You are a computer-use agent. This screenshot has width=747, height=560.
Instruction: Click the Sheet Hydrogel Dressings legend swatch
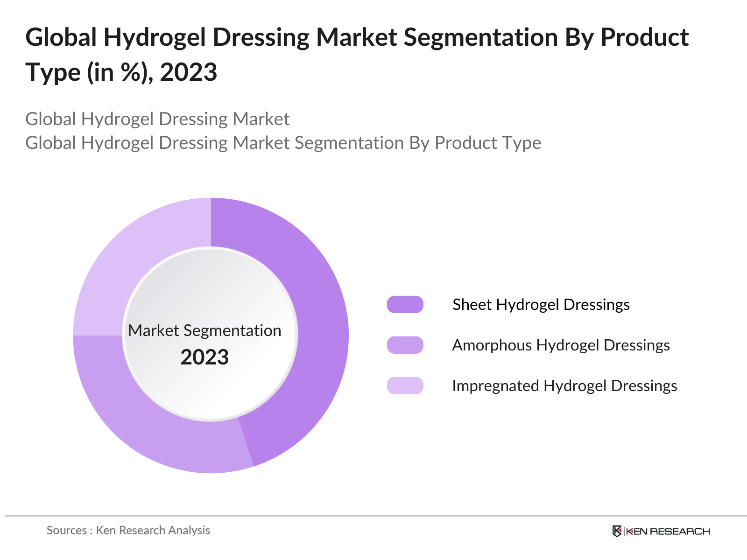pos(405,304)
